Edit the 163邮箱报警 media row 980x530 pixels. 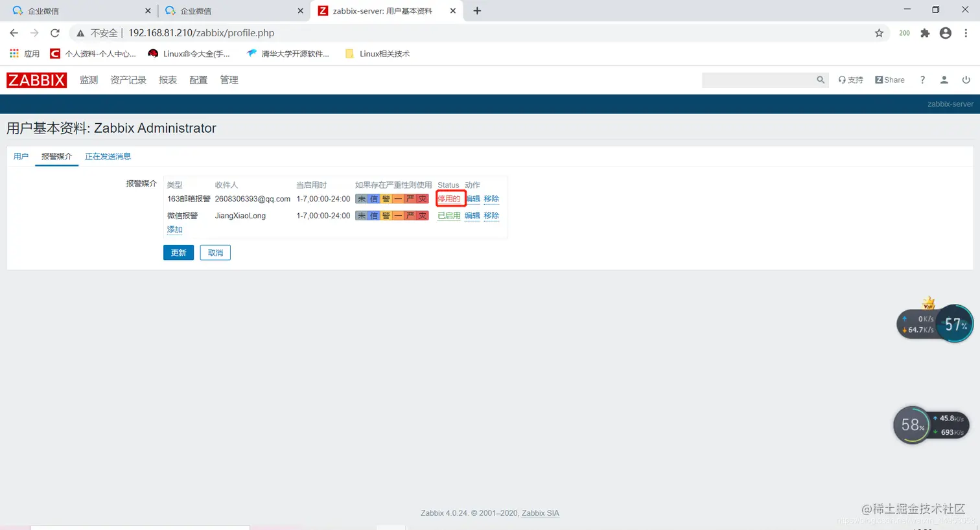[x=472, y=199]
